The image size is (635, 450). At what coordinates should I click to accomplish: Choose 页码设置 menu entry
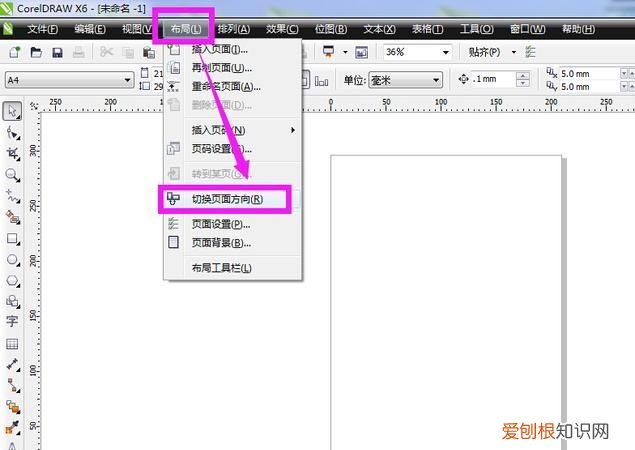point(232,149)
